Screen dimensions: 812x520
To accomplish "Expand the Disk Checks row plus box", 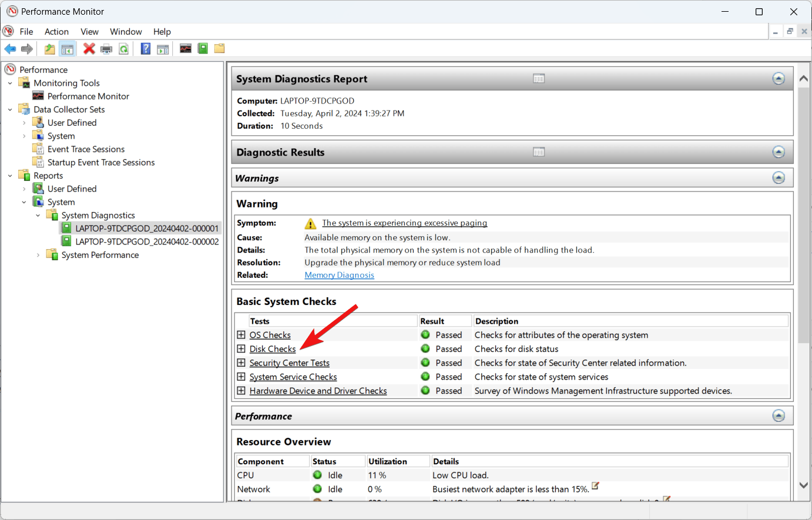I will coord(241,349).
